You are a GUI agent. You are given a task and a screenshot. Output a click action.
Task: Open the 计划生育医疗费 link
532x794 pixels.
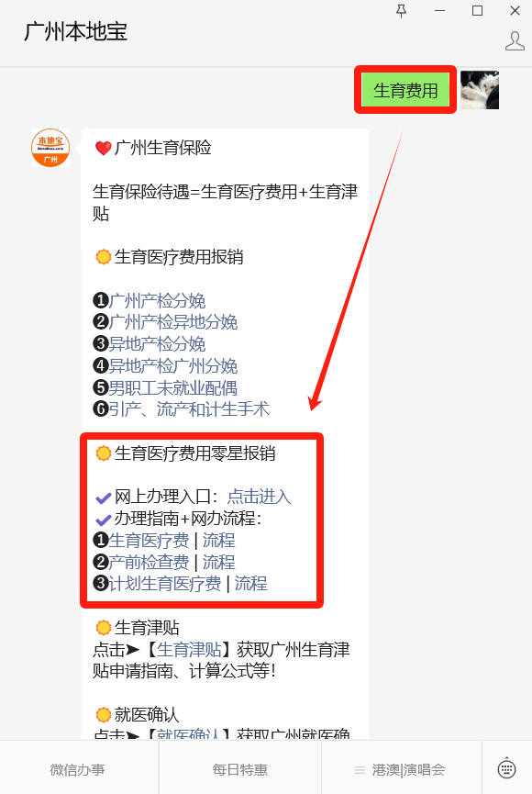click(165, 584)
